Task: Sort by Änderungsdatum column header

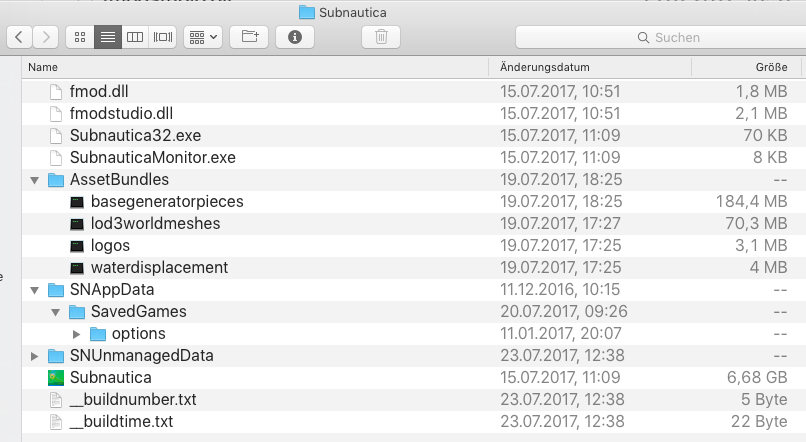Action: (590, 67)
